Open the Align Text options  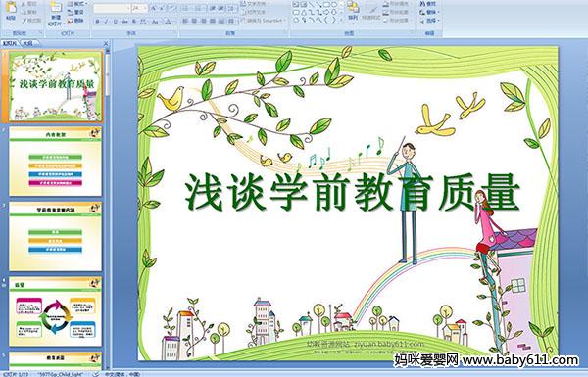coord(256,12)
